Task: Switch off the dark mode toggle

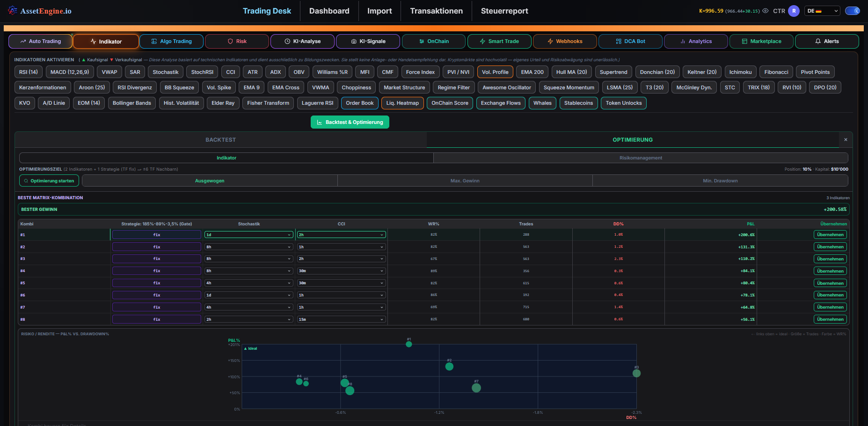Action: (x=853, y=11)
